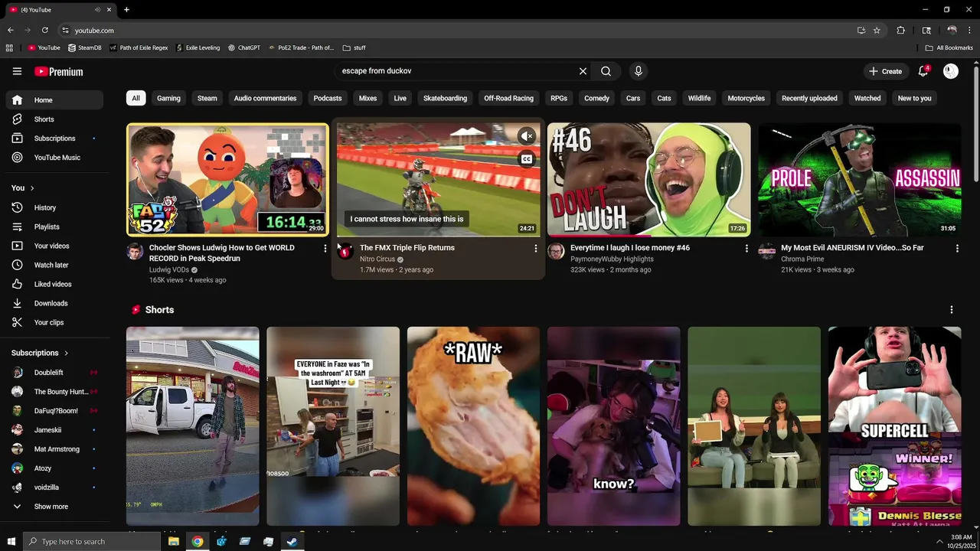Play the Prole Assassin thumbnail
The image size is (980, 551).
pos(860,180)
